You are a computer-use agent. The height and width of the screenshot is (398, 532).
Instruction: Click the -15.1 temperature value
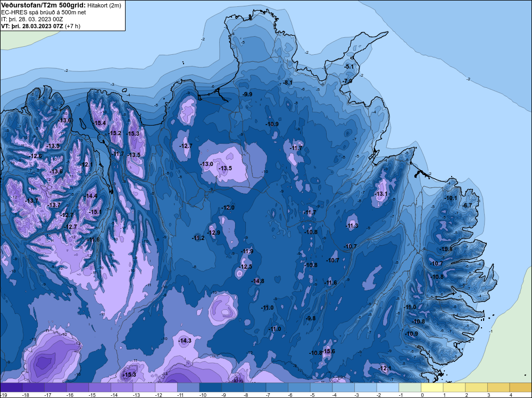95,212
